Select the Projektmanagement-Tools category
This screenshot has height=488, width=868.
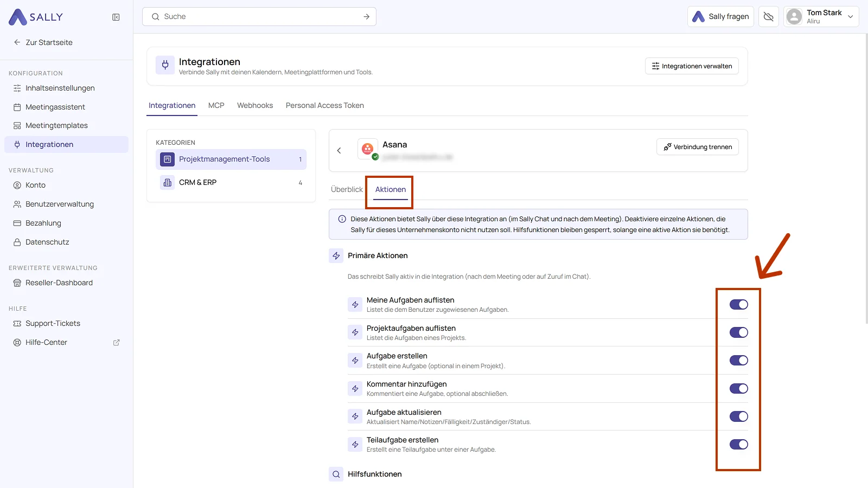tap(231, 159)
